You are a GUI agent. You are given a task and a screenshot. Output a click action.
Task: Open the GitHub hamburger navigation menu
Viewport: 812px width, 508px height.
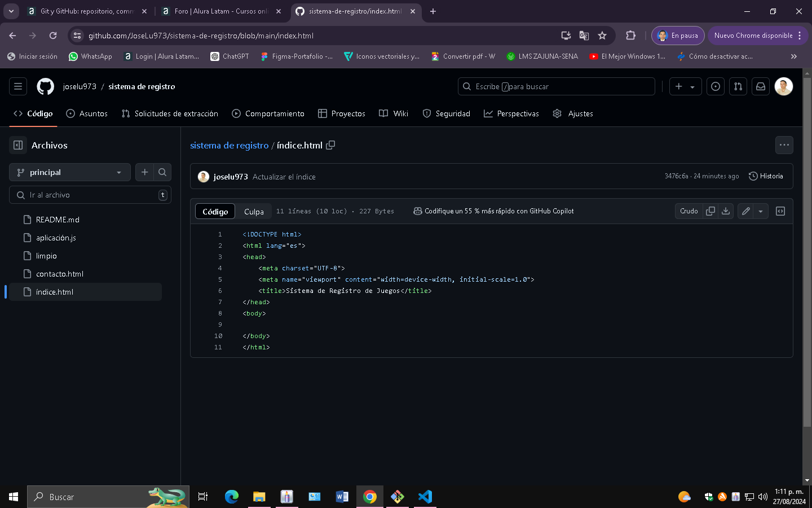tap(18, 86)
